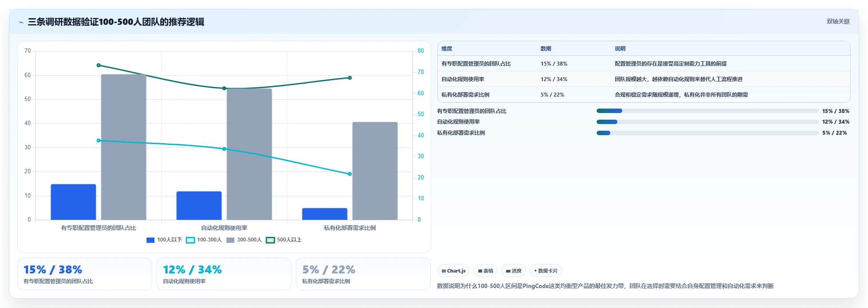
Task: Click progress value 12% / 34% at bar end
Action: click(836, 122)
